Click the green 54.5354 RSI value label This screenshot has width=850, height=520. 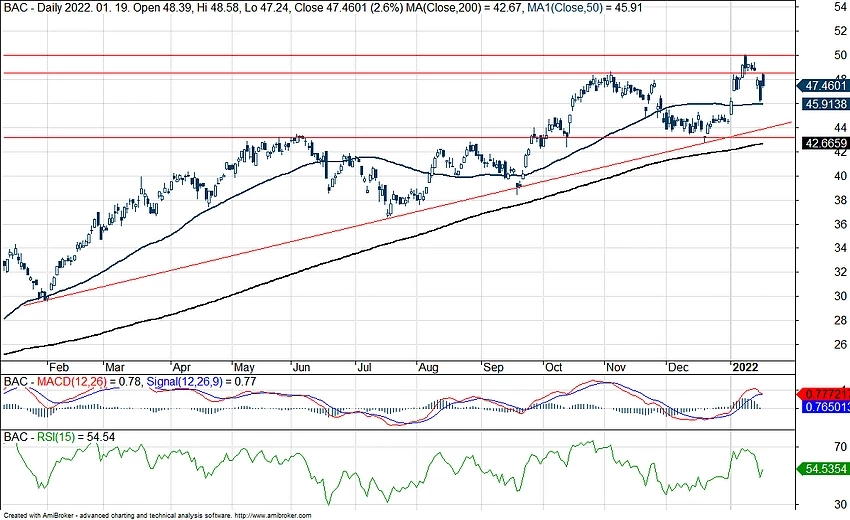point(823,468)
